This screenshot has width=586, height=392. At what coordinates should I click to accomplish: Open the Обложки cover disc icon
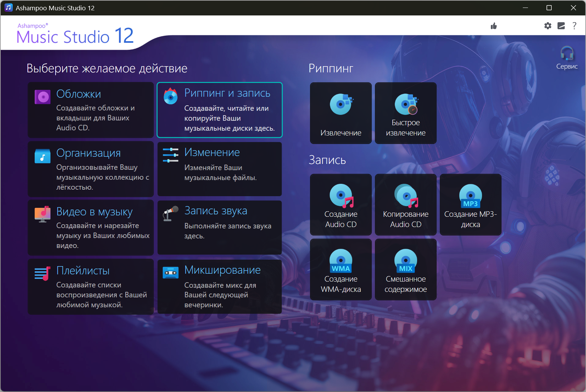tap(43, 97)
